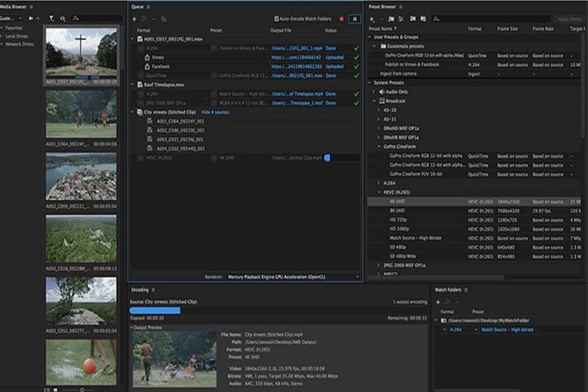Add a watch folder with the plus icon
This screenshot has height=392, width=588.
pos(437,301)
